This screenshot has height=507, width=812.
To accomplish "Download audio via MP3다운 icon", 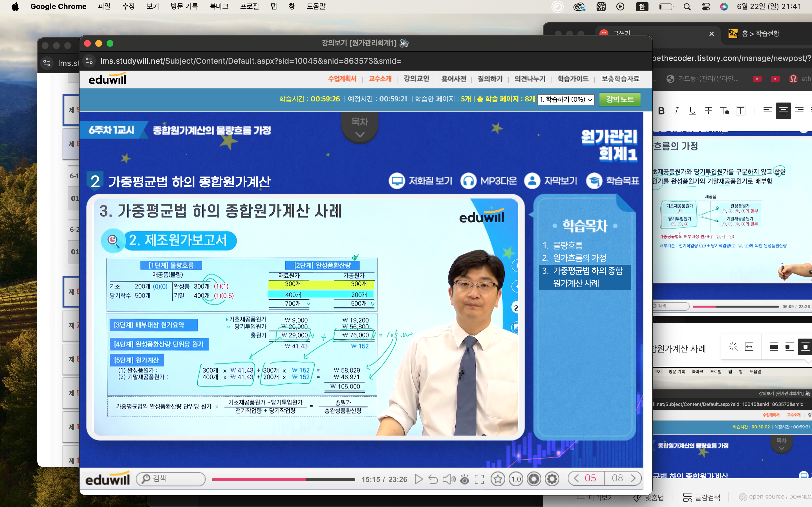I will pyautogui.click(x=489, y=181).
